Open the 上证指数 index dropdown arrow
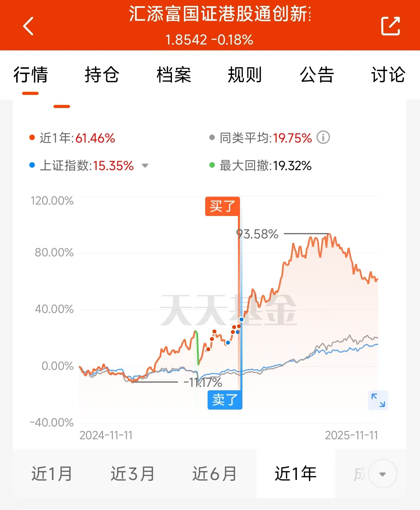Screen dimensions: 420x510 145,166
